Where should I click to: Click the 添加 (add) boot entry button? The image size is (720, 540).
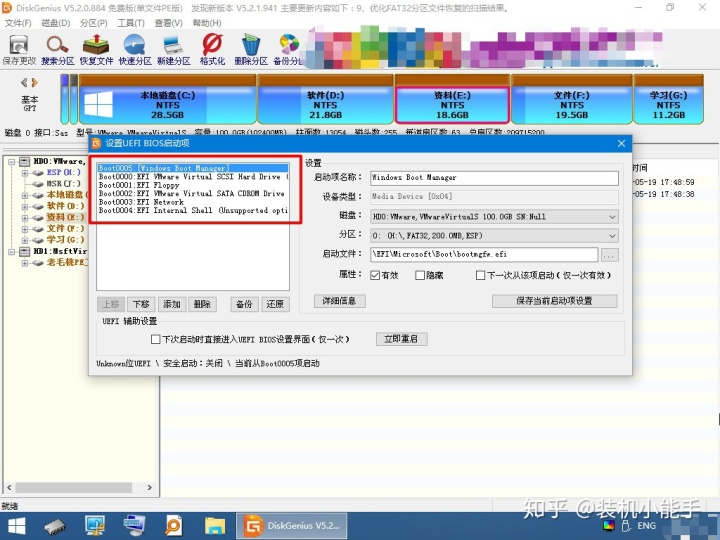point(172,304)
